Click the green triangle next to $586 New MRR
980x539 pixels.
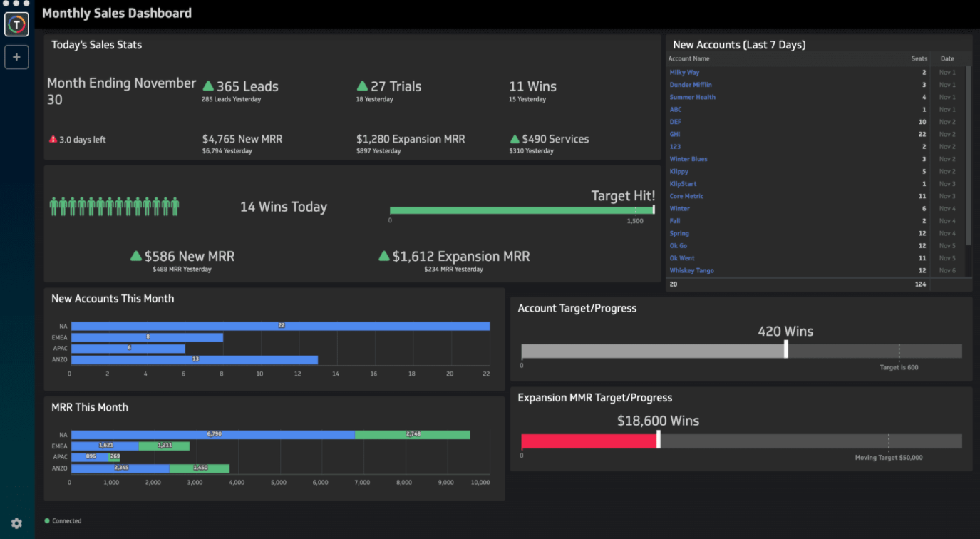(136, 256)
